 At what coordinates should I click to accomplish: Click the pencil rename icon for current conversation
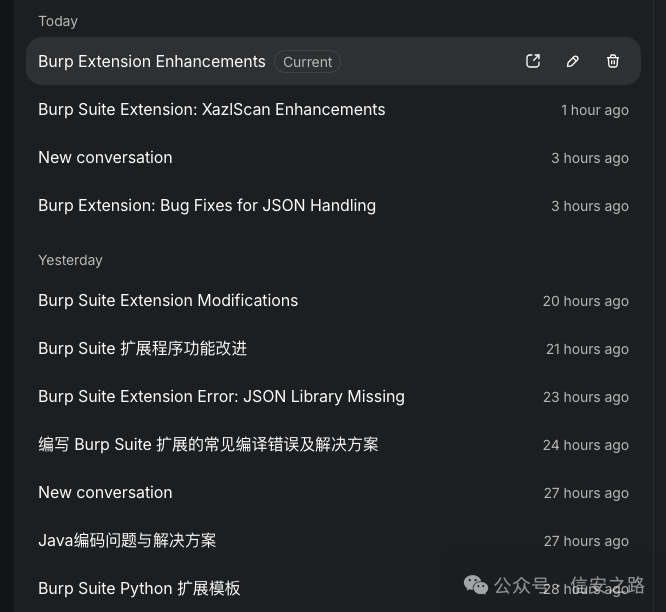tap(573, 61)
